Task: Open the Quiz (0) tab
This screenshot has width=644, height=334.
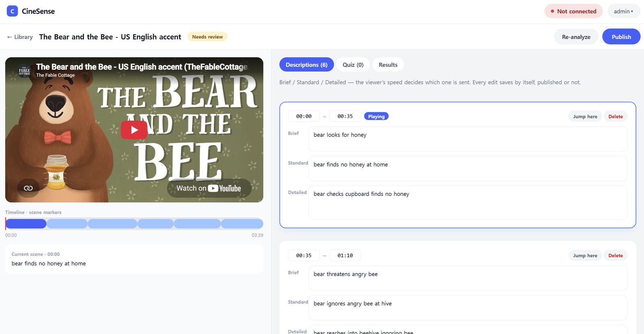Action: [x=353, y=65]
